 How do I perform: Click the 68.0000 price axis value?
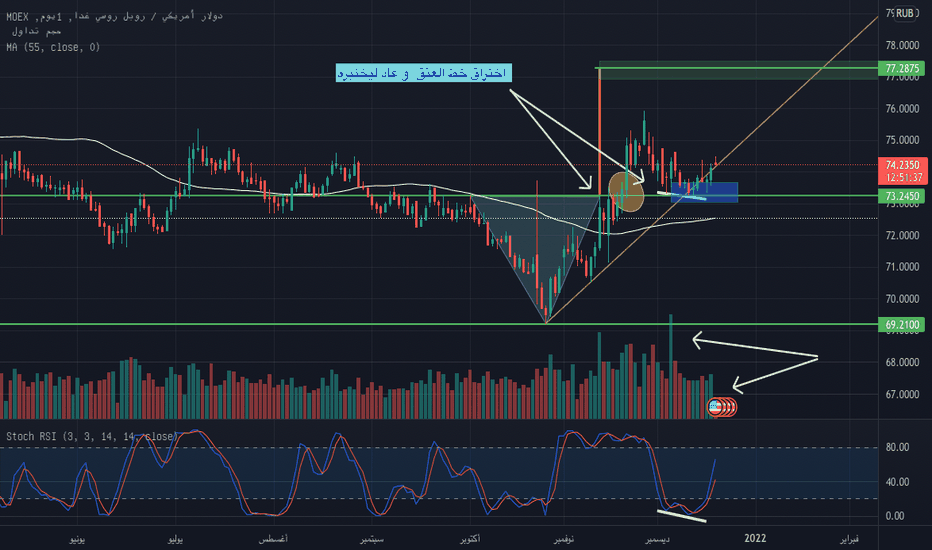pyautogui.click(x=902, y=362)
